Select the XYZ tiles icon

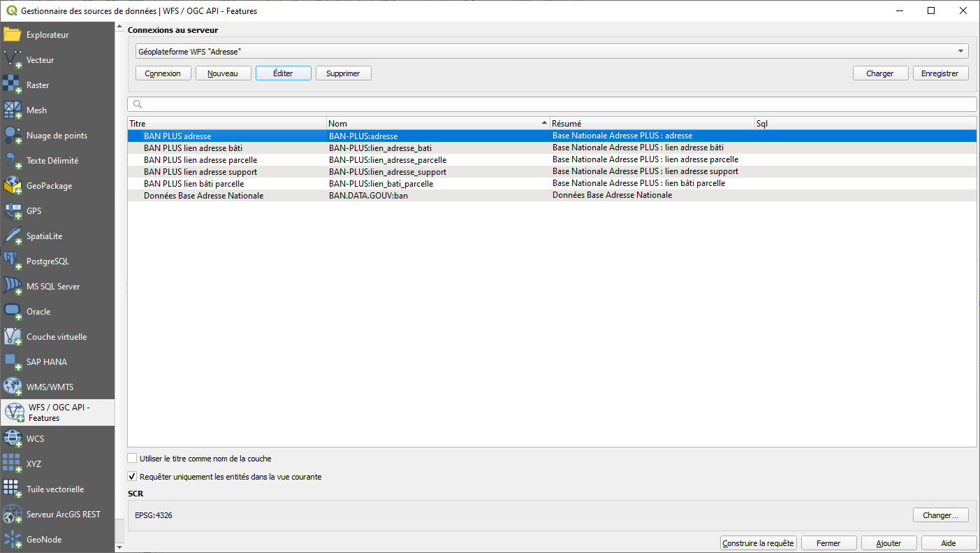13,464
